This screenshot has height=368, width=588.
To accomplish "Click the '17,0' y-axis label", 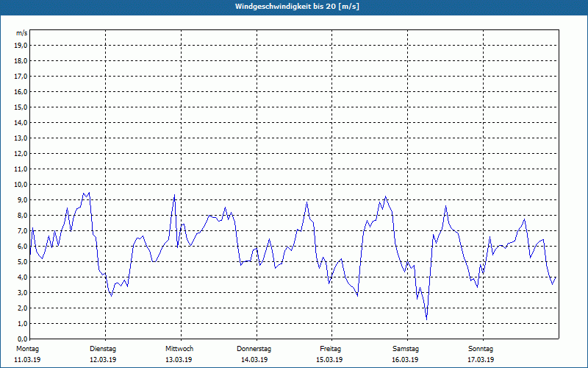I will point(21,77).
